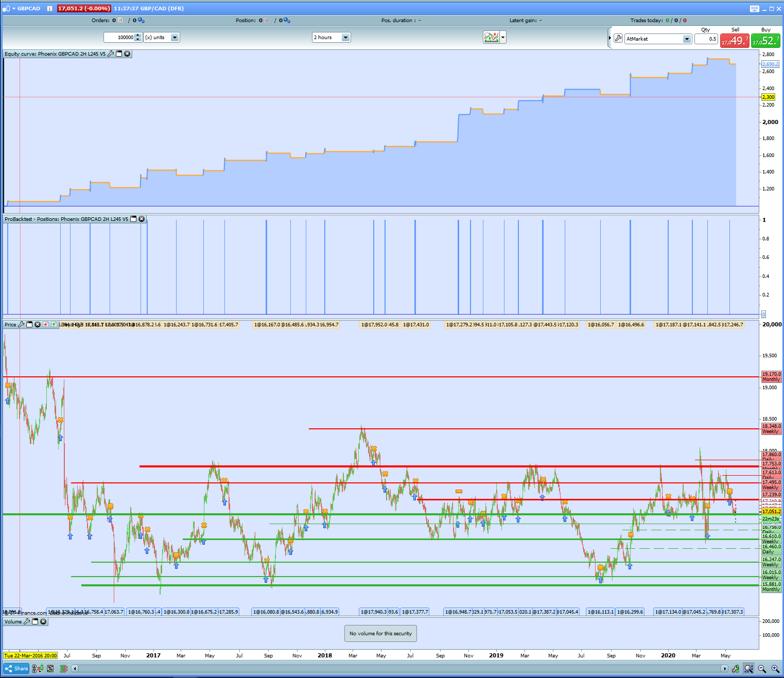
Task: Click the 16,247.0 Weekly price level label
Action: pyautogui.click(x=771, y=562)
